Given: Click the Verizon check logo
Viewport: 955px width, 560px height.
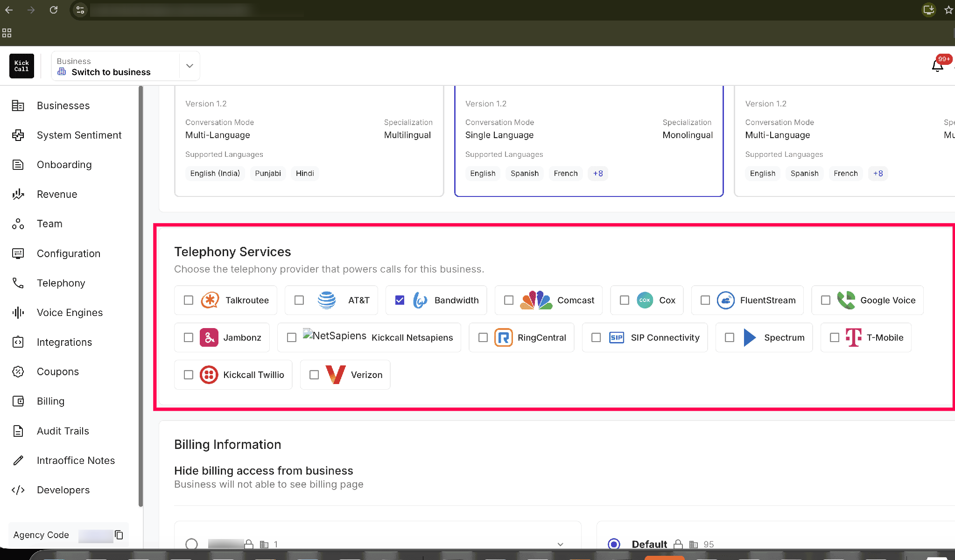Looking at the screenshot, I should (x=336, y=375).
